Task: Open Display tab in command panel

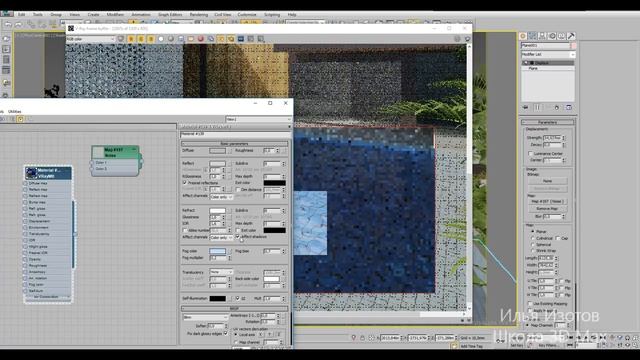Action: [x=562, y=36]
